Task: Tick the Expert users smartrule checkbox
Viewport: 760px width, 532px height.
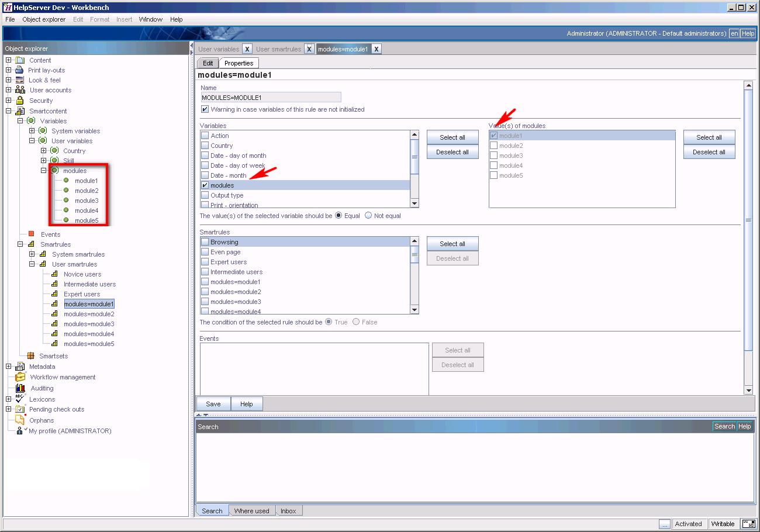Action: tap(205, 262)
